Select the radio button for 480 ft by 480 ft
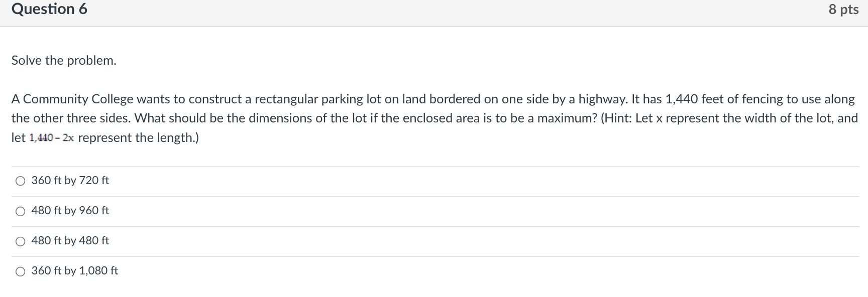 point(20,241)
